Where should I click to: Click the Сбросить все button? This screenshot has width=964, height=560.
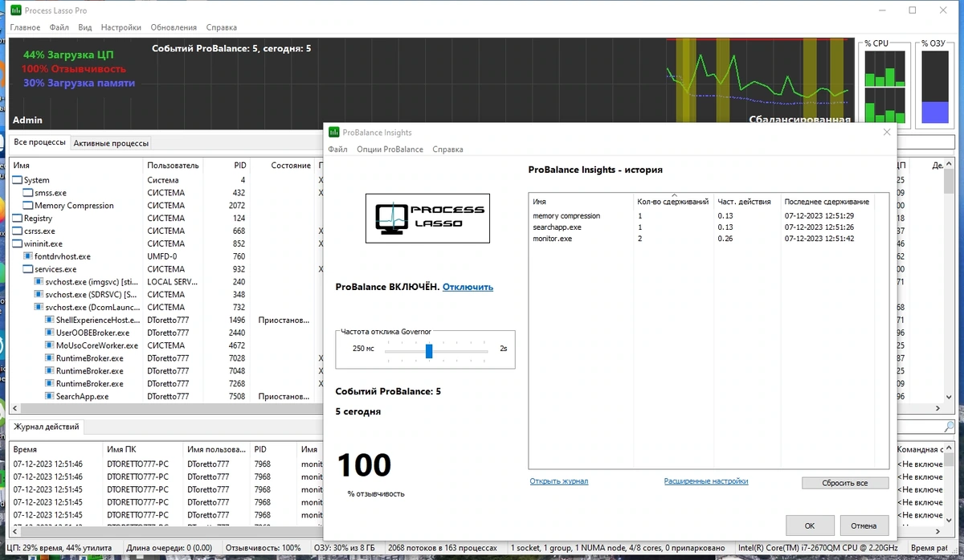tap(845, 483)
